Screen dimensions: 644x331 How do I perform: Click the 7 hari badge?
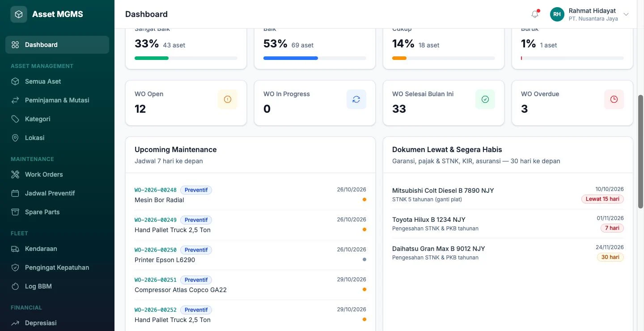pyautogui.click(x=612, y=228)
